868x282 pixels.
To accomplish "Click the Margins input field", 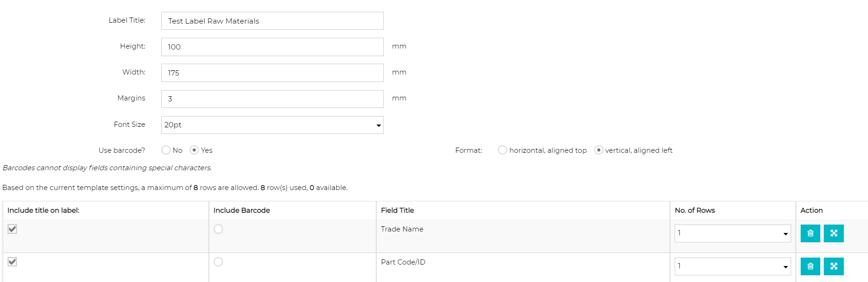I will pos(273,99).
